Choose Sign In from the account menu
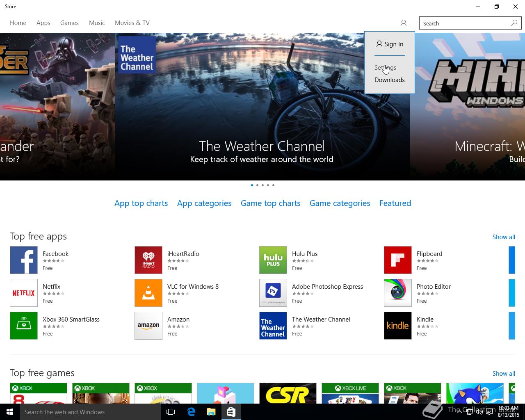 [390, 44]
